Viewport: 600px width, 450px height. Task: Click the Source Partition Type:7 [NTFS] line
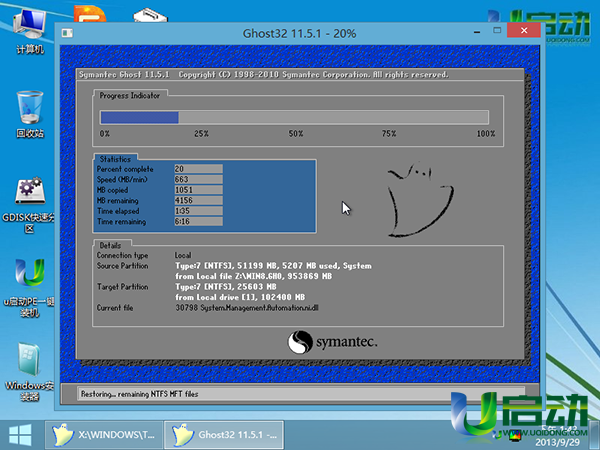pos(273,266)
